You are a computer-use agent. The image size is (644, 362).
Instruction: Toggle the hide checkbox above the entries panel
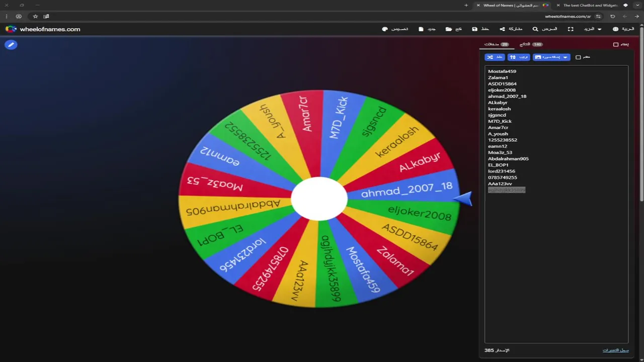[616, 44]
